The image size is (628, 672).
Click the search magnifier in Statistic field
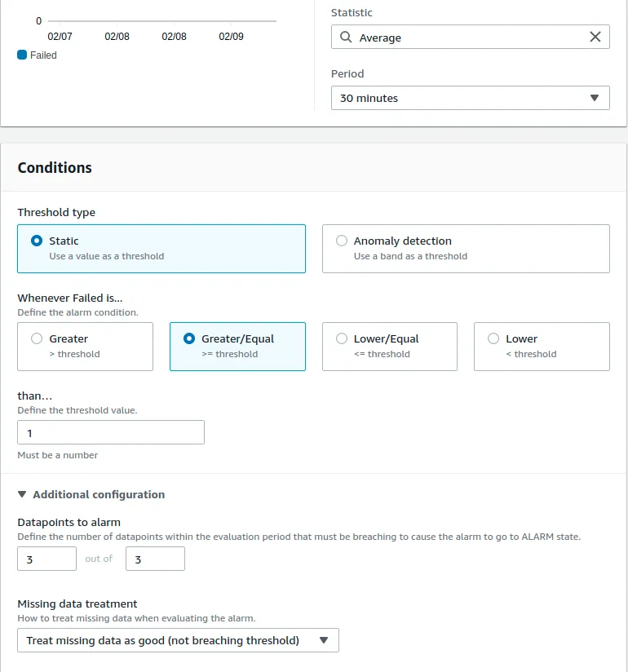[x=346, y=38]
